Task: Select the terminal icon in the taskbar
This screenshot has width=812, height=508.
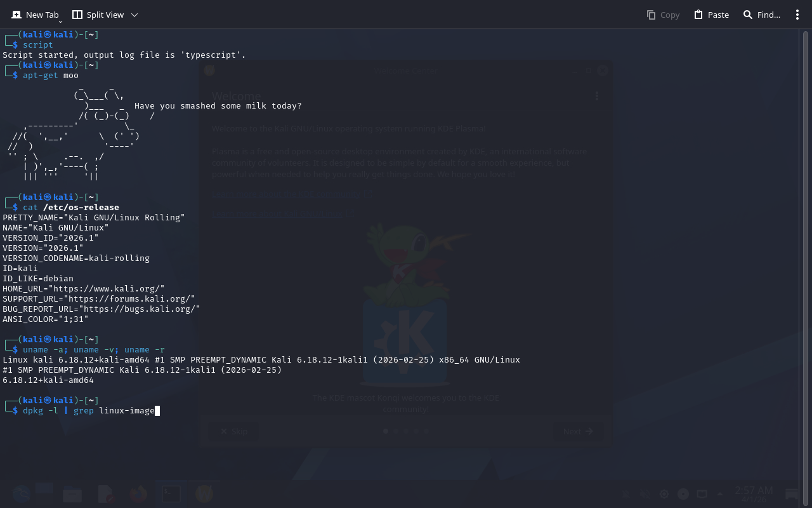Action: [171, 493]
